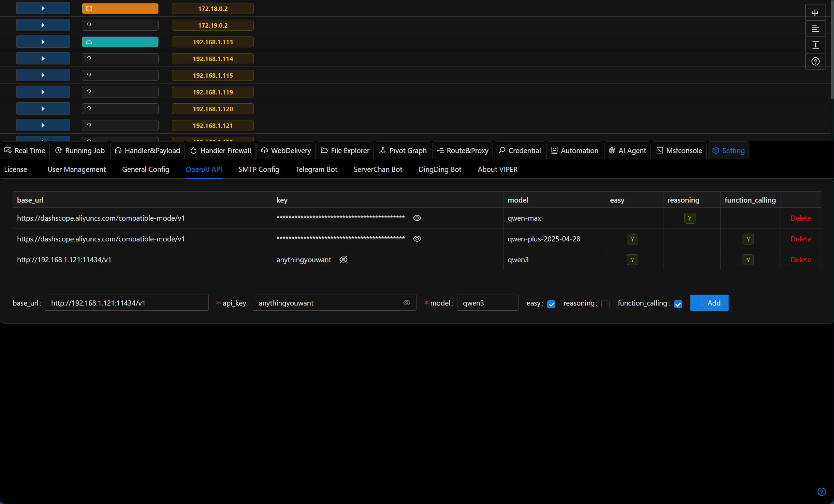Click the unknown OS badge for 192.168.1.115
Image resolution: width=834 pixels, height=504 pixels.
pos(120,75)
